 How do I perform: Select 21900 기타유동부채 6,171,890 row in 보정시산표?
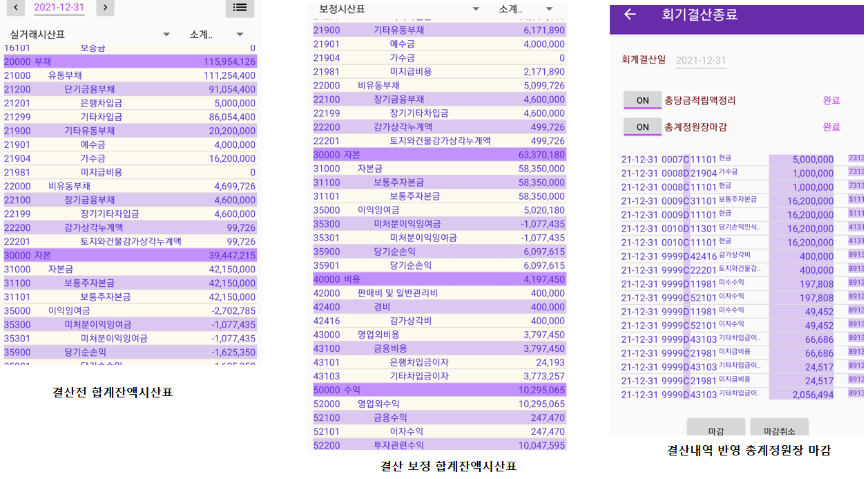pos(439,30)
